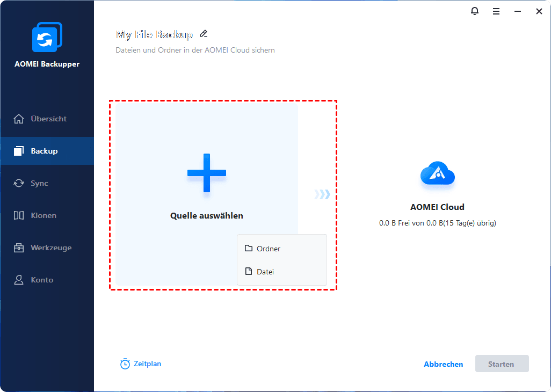
Task: Open the Backup sidebar tab
Action: pyautogui.click(x=44, y=151)
